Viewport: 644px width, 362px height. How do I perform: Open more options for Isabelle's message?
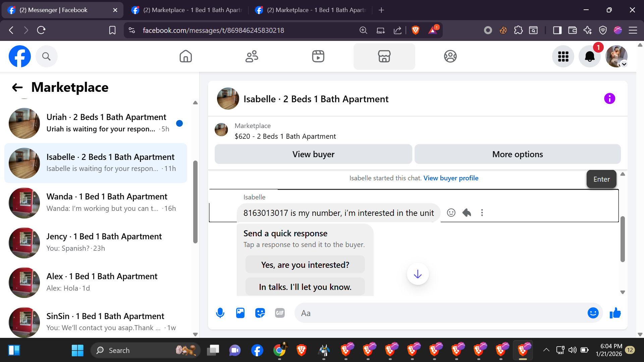[x=482, y=213]
